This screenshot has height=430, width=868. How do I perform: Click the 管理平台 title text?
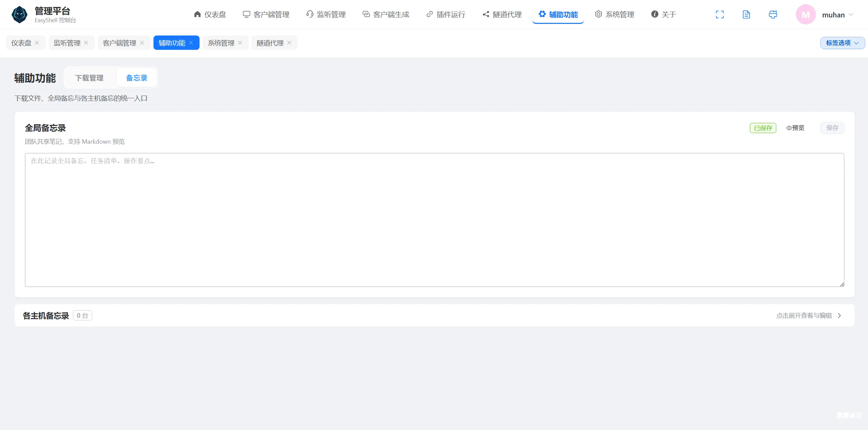pyautogui.click(x=53, y=11)
